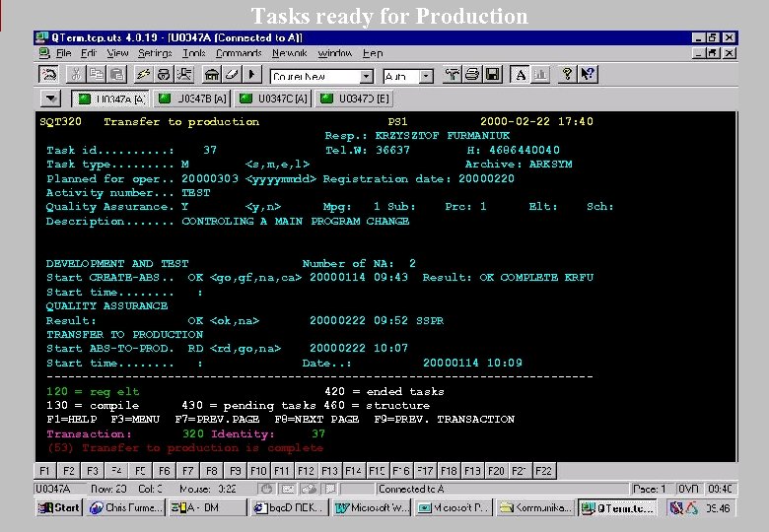
Task: Click the hammer tool icon next to size box
Action: tap(452, 75)
